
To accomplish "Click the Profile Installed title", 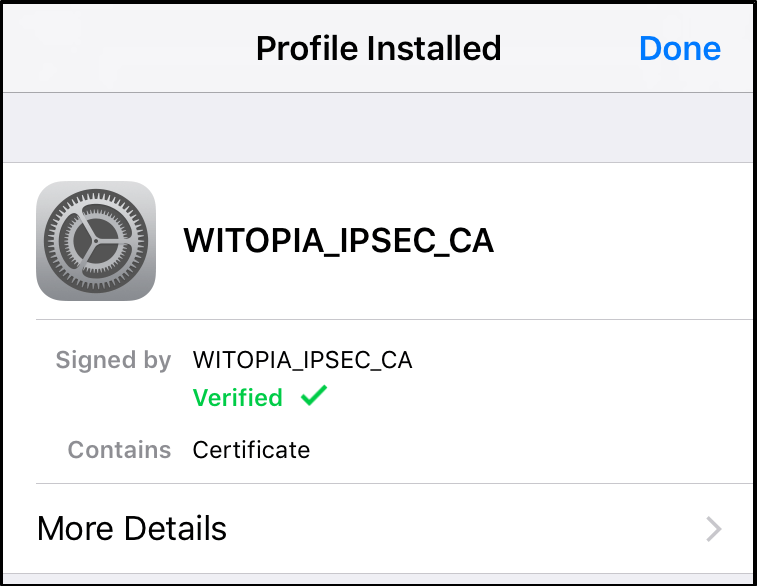I will tap(378, 49).
